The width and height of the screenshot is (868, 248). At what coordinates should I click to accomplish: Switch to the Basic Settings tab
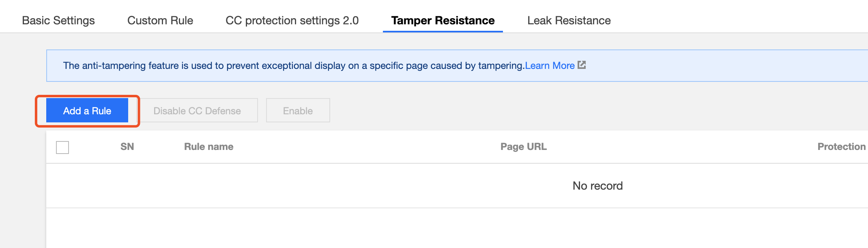click(x=58, y=21)
